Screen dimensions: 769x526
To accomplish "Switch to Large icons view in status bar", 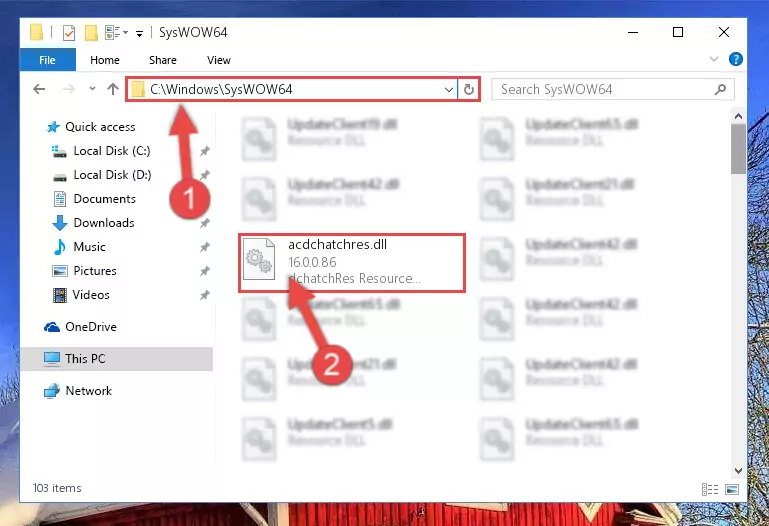I will tap(732, 489).
